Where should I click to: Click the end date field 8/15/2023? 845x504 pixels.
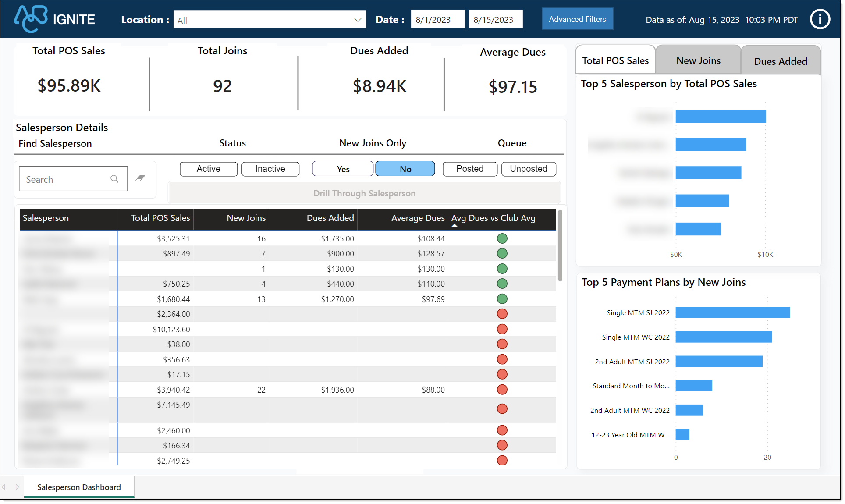pyautogui.click(x=495, y=20)
